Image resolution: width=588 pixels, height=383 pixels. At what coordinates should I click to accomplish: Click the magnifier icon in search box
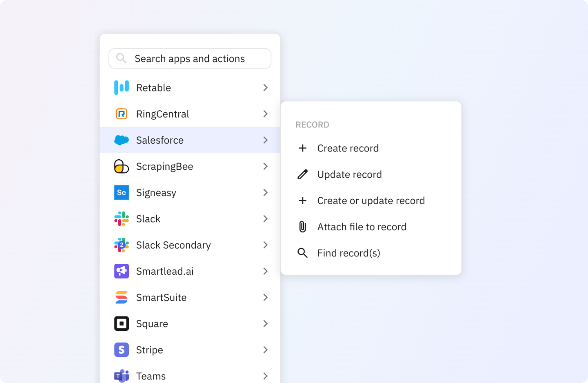pos(121,58)
